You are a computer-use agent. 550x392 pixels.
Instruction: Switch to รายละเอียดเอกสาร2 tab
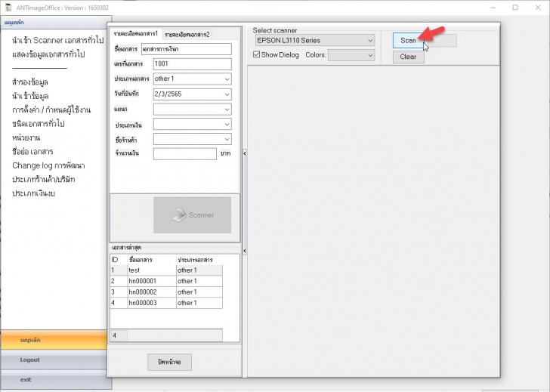[187, 34]
